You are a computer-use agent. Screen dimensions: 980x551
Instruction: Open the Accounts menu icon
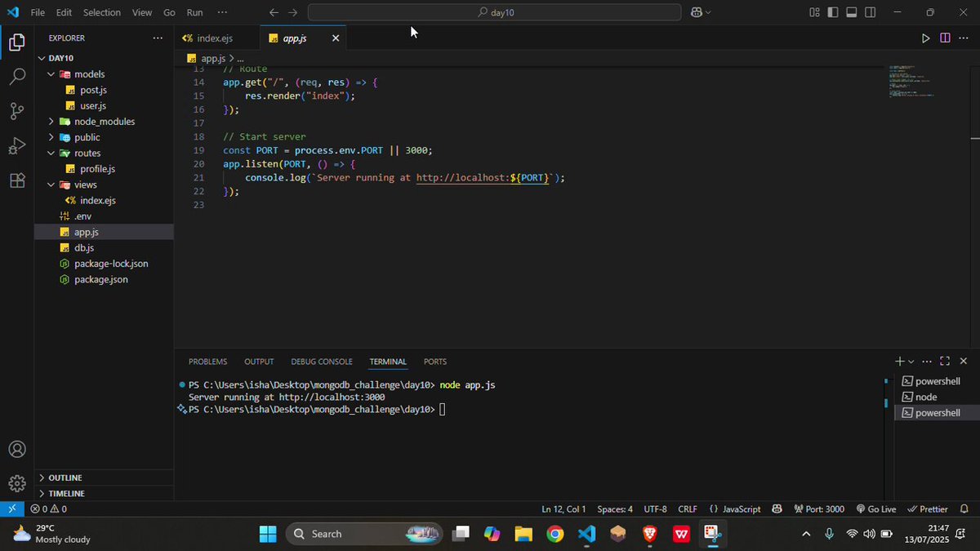pos(16,449)
